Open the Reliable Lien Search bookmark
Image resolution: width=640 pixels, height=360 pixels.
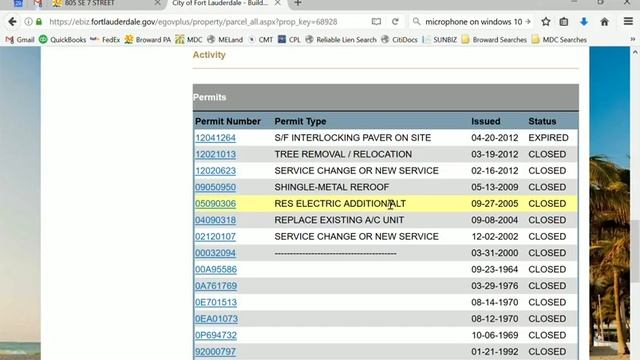(341, 40)
